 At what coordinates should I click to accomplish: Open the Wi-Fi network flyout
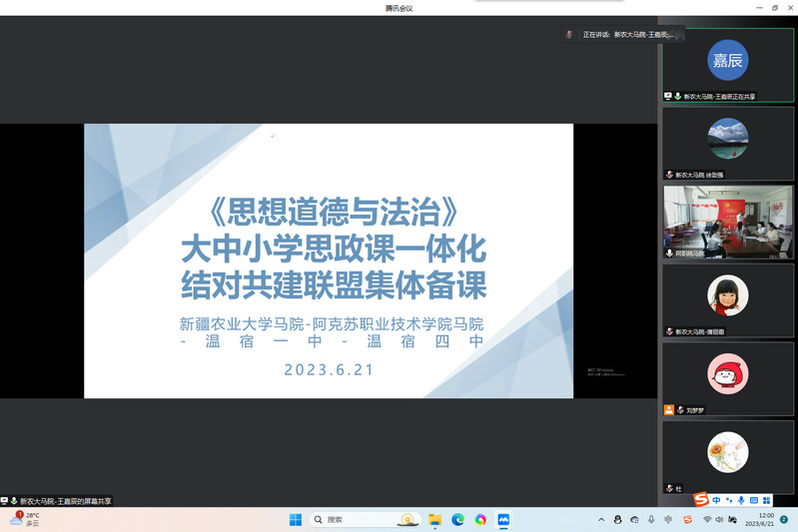[x=707, y=520]
